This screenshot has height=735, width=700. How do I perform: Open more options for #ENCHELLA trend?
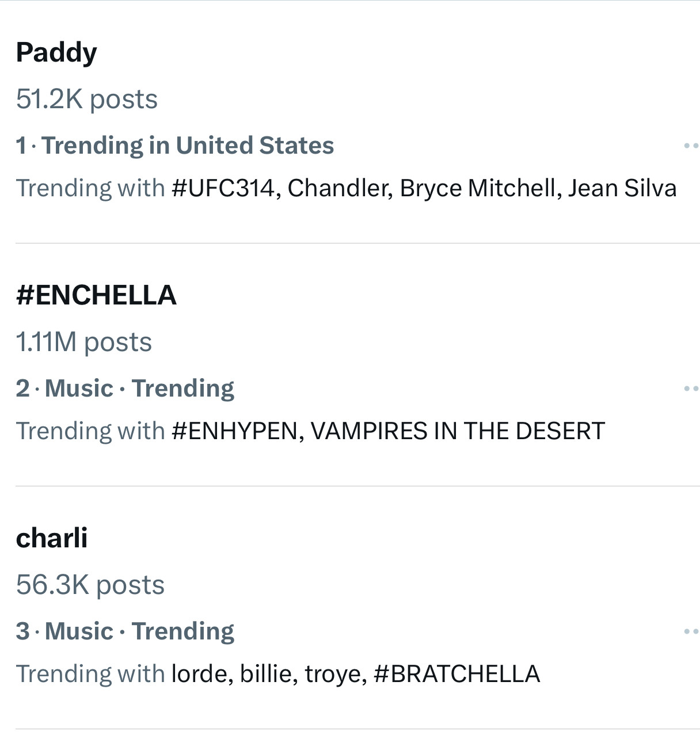pos(691,389)
